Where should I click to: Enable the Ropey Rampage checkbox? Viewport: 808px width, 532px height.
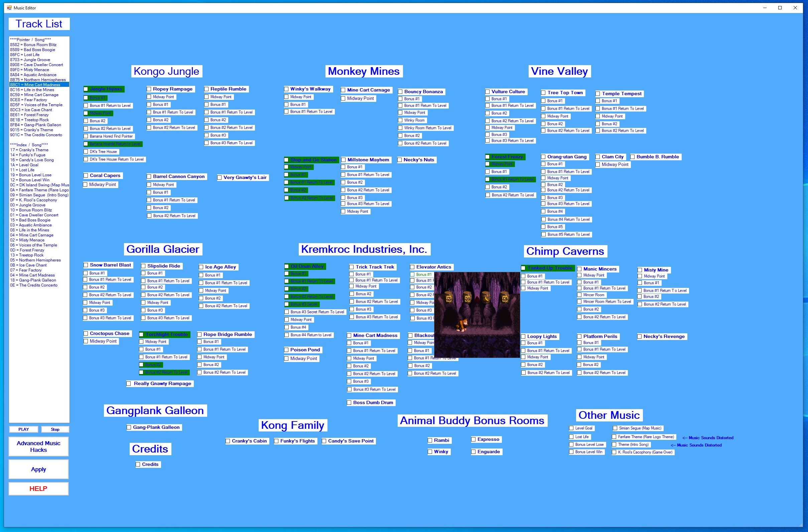[149, 89]
